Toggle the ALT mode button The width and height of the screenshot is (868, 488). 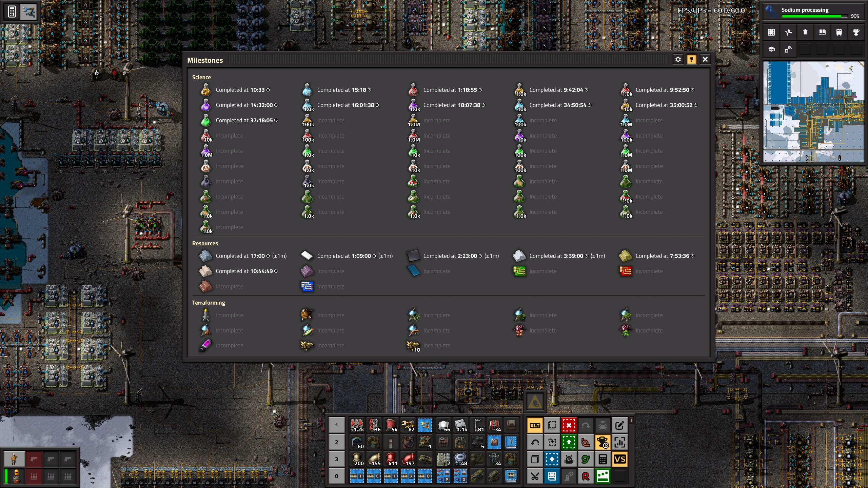pyautogui.click(x=535, y=425)
